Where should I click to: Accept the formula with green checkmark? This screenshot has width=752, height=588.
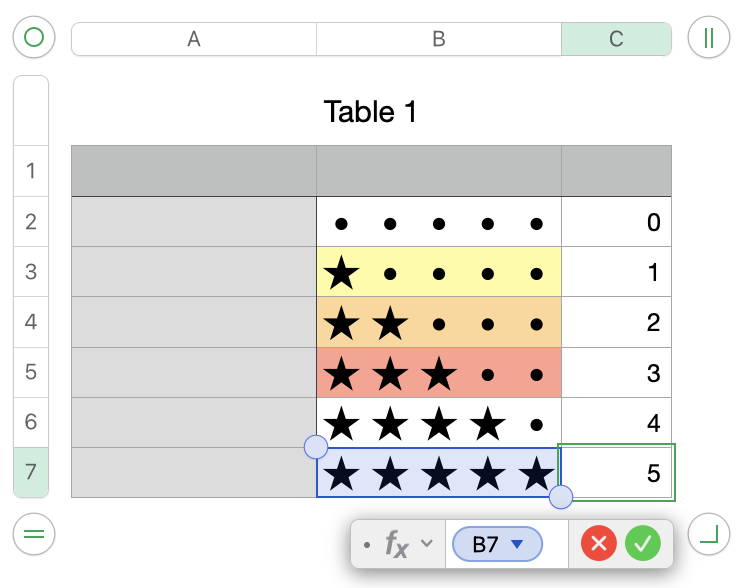coord(643,544)
